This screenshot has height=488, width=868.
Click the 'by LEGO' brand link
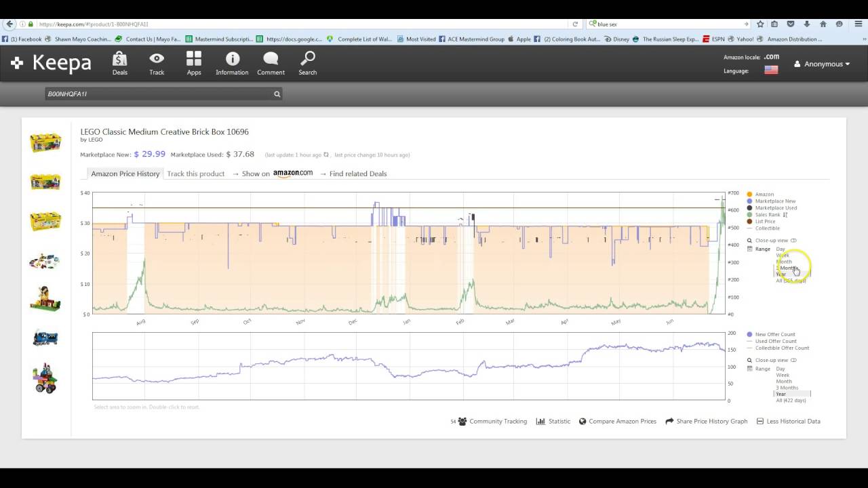[x=91, y=140]
